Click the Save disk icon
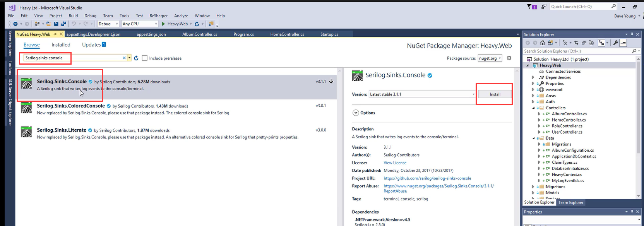 pyautogui.click(x=56, y=24)
